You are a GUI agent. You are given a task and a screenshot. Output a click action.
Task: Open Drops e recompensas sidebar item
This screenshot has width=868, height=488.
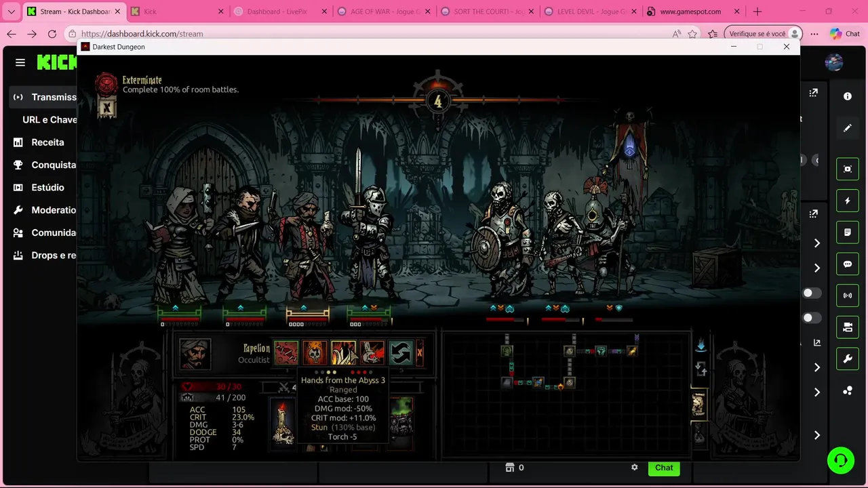tap(44, 256)
